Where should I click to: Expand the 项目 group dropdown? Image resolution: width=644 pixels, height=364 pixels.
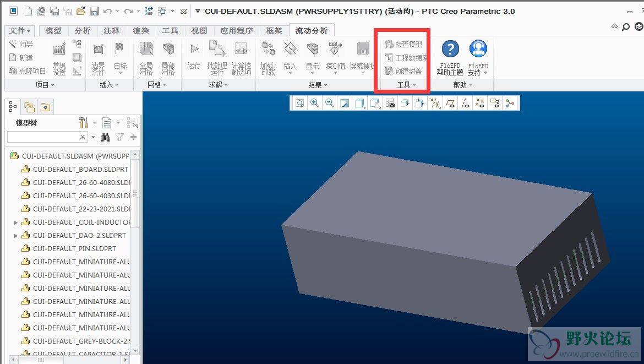(45, 85)
